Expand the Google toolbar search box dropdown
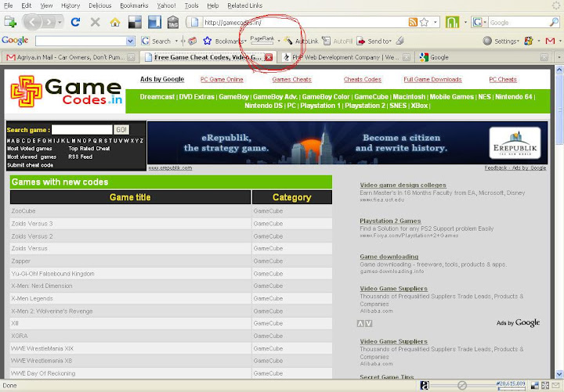564x392 pixels. (130, 41)
